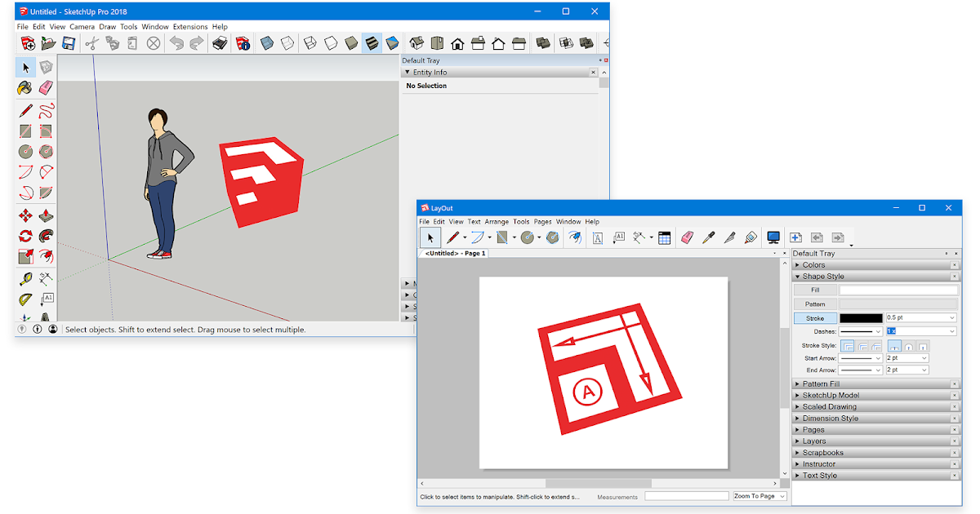Click the geo-location status icon in SketchUp
The width and height of the screenshot is (980, 514).
point(22,330)
